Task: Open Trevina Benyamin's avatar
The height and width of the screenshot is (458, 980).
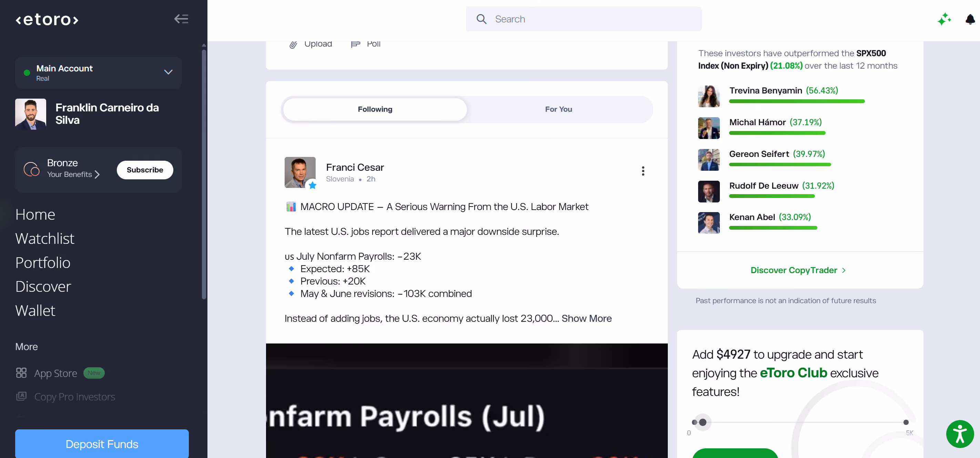Action: point(709,96)
